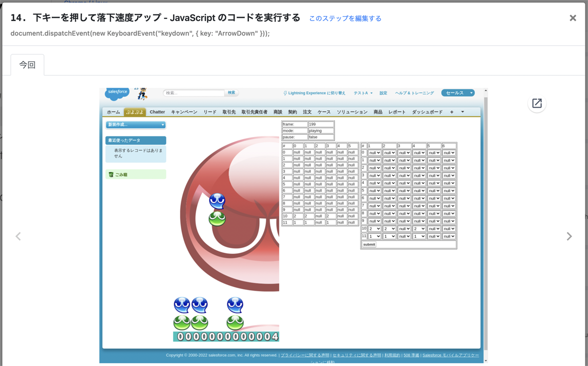Open the プライバシーに関する声明 footer link
This screenshot has width=588, height=366.
tap(305, 355)
